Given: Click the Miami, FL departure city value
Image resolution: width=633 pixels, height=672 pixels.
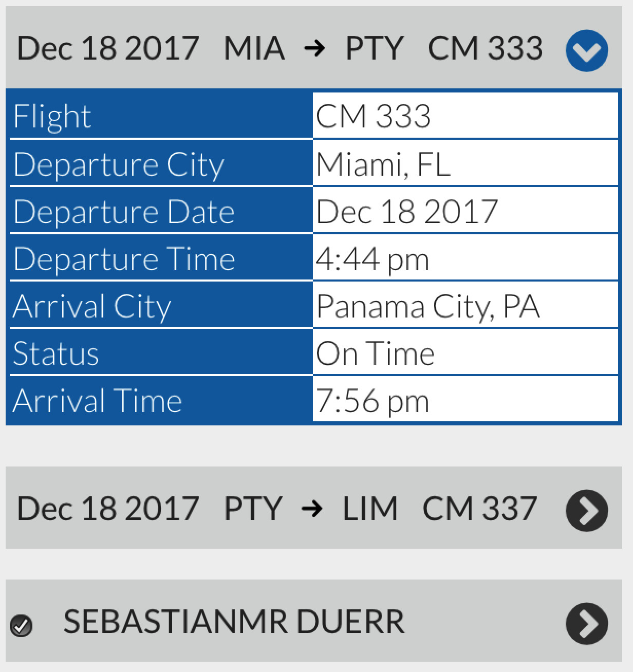Looking at the screenshot, I should (x=383, y=164).
